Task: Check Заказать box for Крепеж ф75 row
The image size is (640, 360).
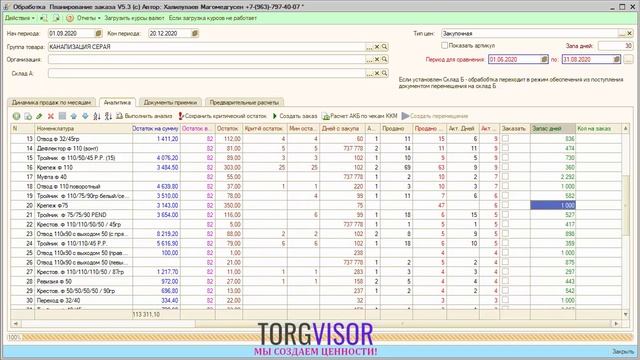Action: (x=505, y=205)
